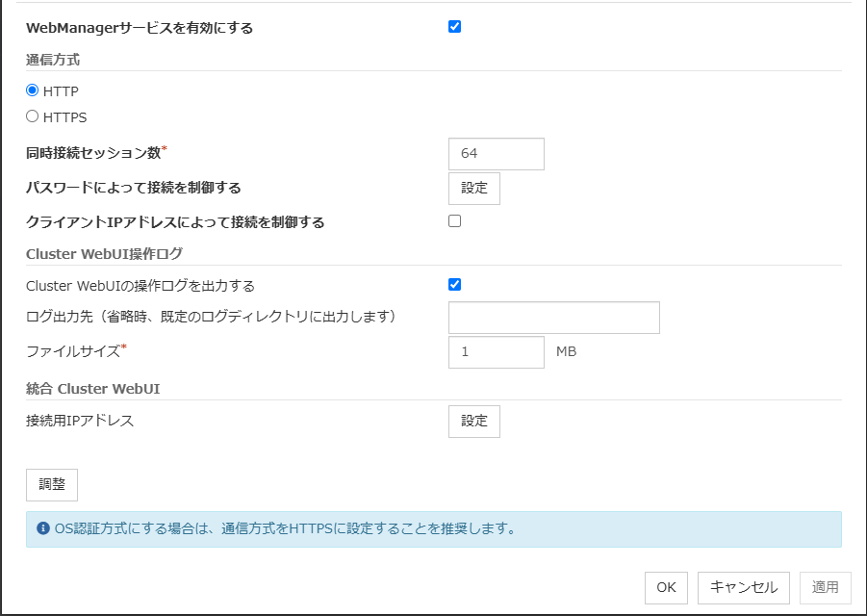Click the ファイルサイズ input showing 1 MB

pyautogui.click(x=496, y=351)
